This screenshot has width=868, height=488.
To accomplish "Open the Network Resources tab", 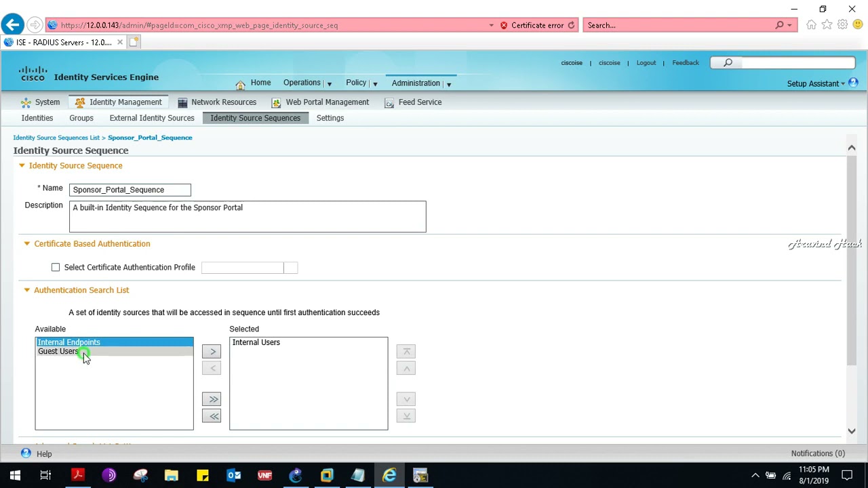I will [217, 102].
